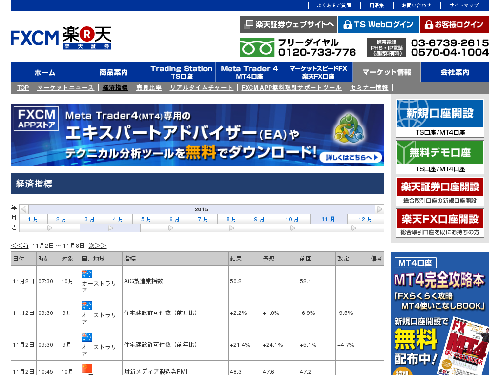Image resolution: width=500 pixels, height=375 pixels.
Task: Select 6月 in the month selector
Action: [x=174, y=219]
